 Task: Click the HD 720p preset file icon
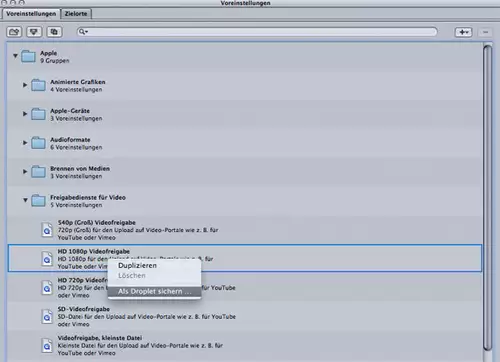[x=47, y=288]
